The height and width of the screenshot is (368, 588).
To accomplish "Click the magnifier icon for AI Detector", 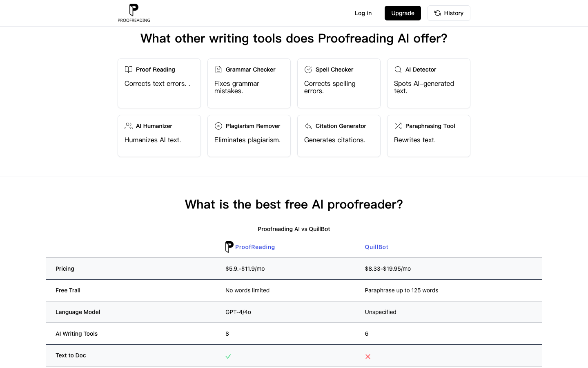I will [398, 70].
